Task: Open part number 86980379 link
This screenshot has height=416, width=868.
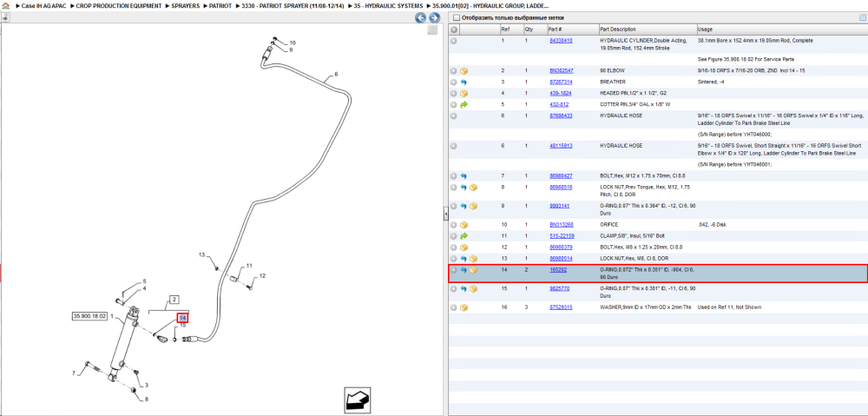Action: pos(561,247)
